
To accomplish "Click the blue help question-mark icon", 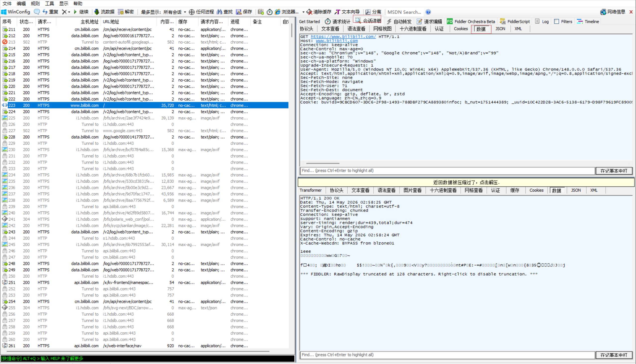I will (428, 12).
